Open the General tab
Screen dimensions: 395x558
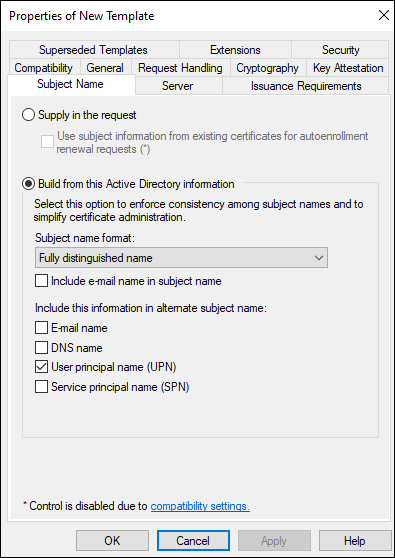pos(105,68)
